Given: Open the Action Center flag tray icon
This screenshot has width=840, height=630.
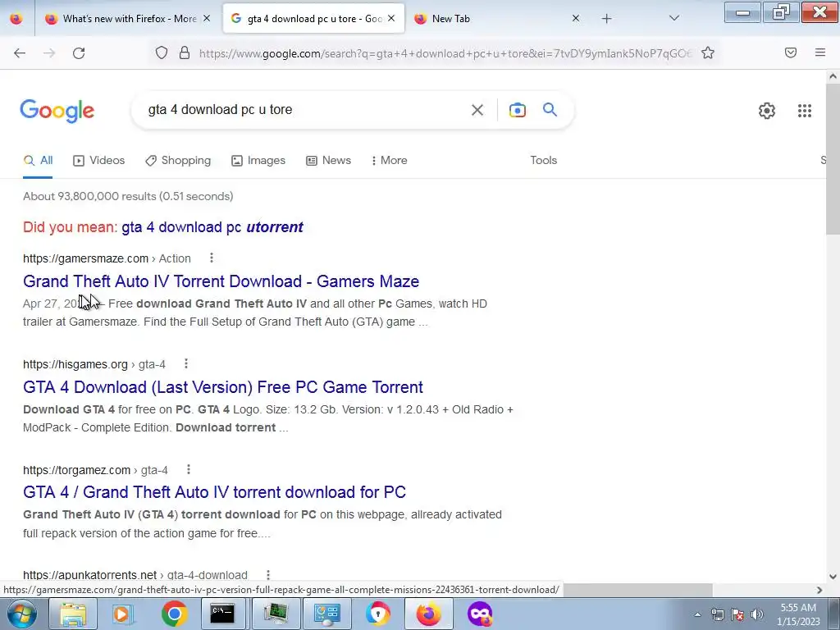Looking at the screenshot, I should pyautogui.click(x=737, y=614).
